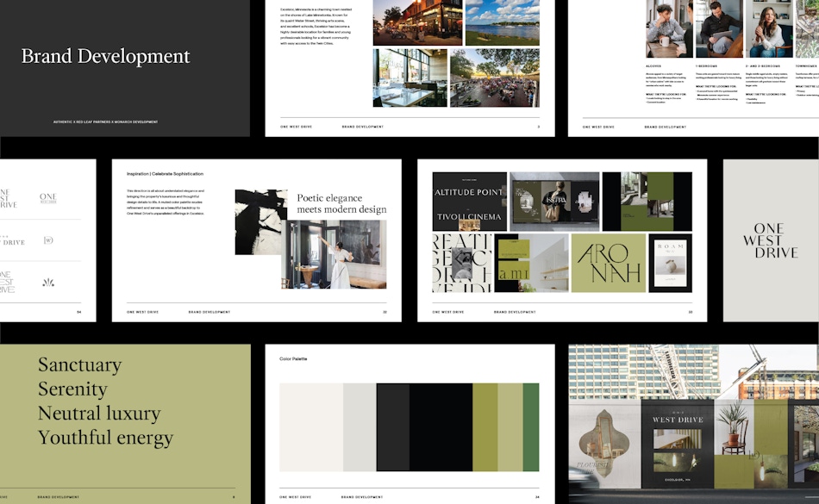Click 'ONE WEST DRIVE' footer on Color Palette slide
Screen dimensions: 819x504
pos(296,497)
